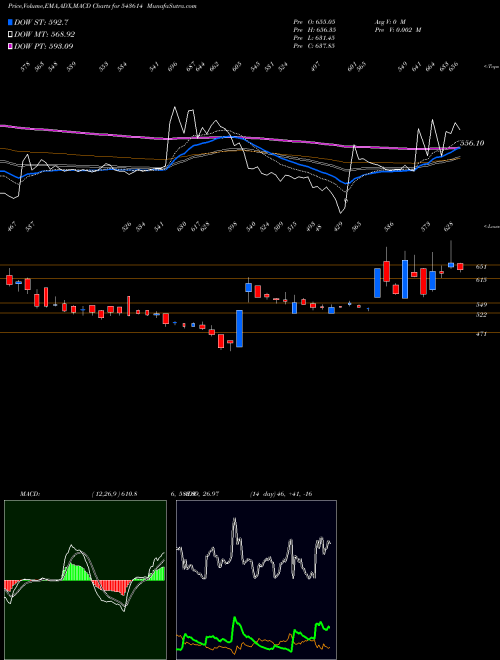Open the ADX indicator panel

[256, 580]
